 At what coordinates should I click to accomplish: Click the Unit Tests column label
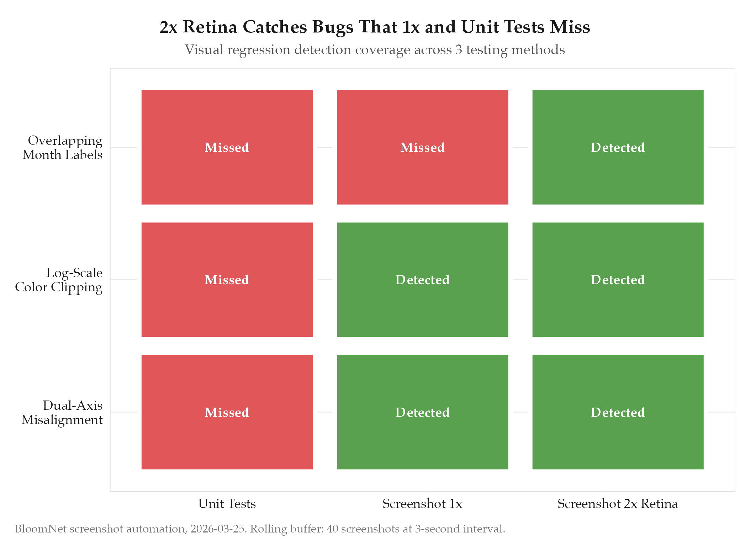click(x=227, y=504)
